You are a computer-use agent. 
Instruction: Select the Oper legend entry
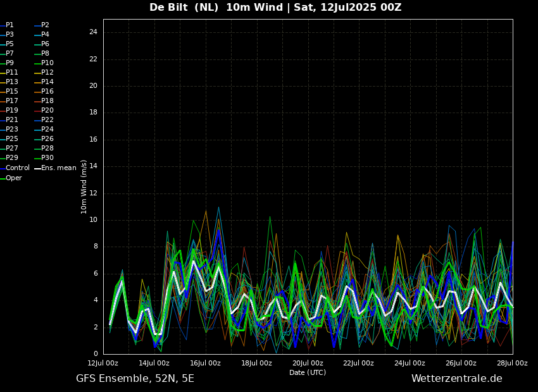(13, 178)
